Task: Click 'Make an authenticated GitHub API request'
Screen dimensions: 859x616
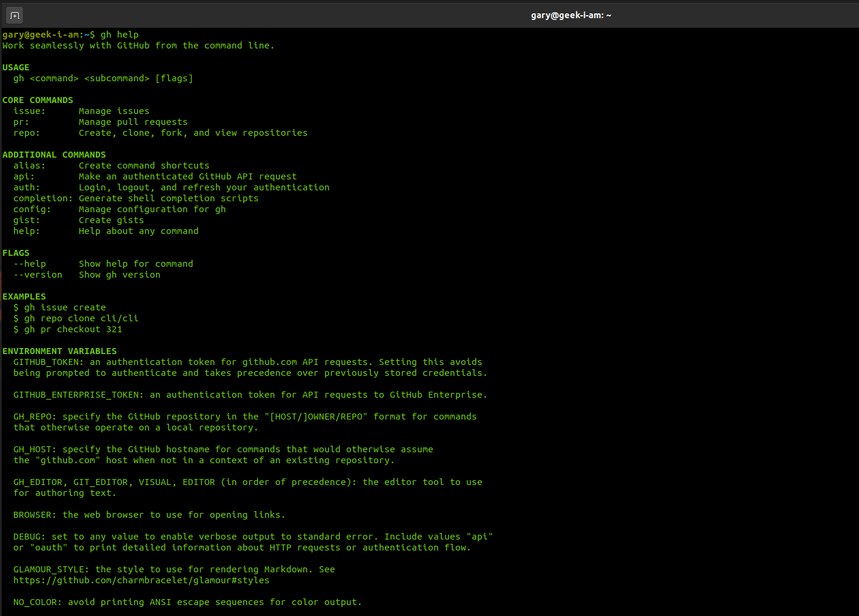Action: click(188, 176)
